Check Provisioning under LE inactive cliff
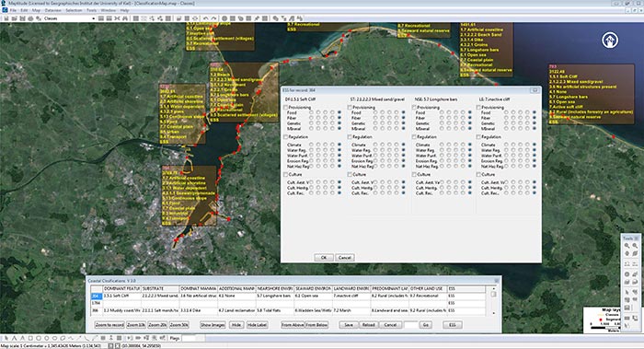Viewport: 644px width, 349px height. click(478, 108)
